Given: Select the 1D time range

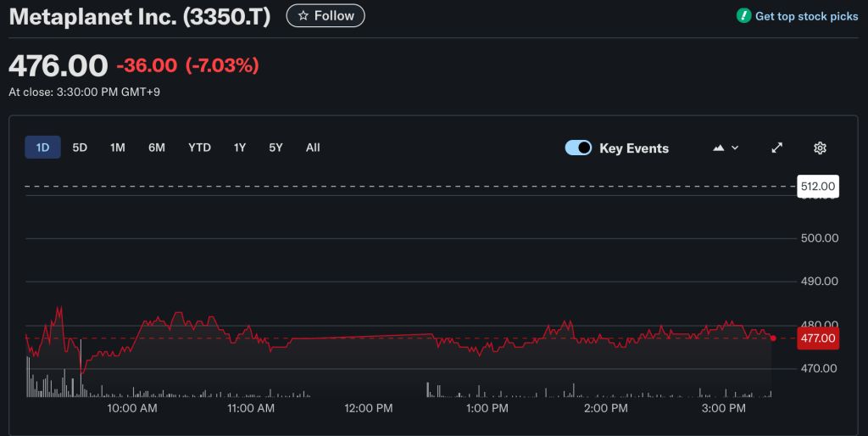Looking at the screenshot, I should pyautogui.click(x=42, y=148).
